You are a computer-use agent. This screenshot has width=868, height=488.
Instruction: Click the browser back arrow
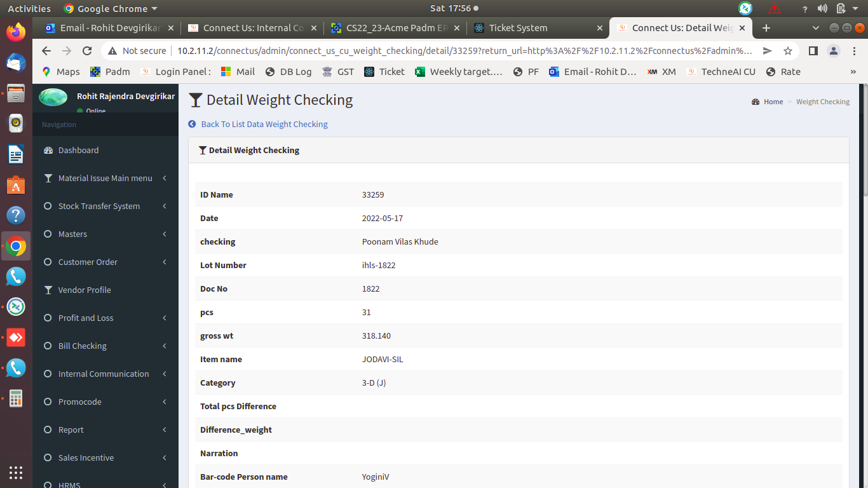pos(46,51)
